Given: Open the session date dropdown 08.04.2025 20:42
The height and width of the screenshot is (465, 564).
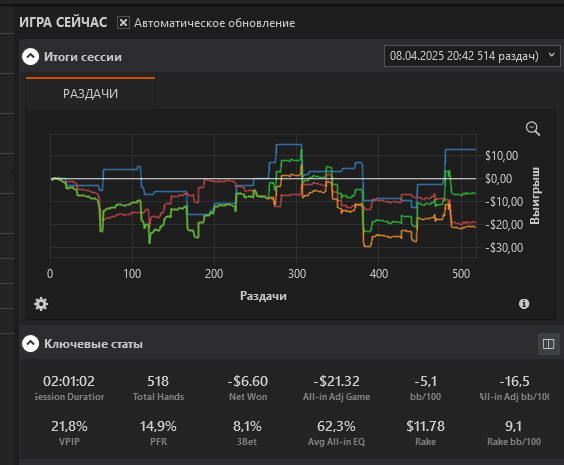Looking at the screenshot, I should click(x=472, y=56).
